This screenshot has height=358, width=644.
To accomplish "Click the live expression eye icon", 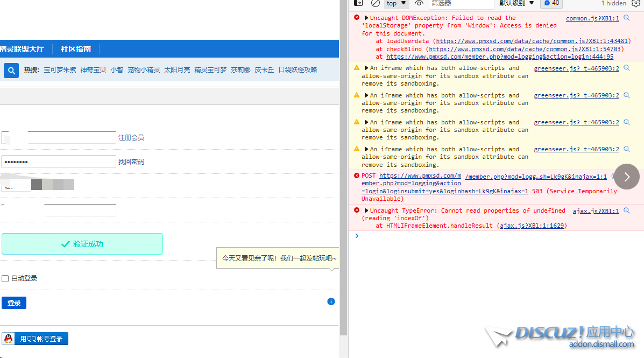I will pos(419,3).
